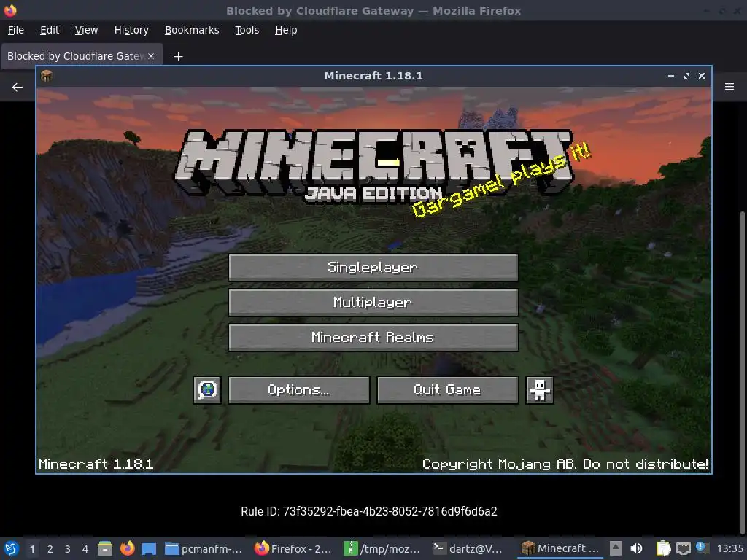The height and width of the screenshot is (560, 747).
Task: Open the update notifier tray icon
Action: coord(703,548)
